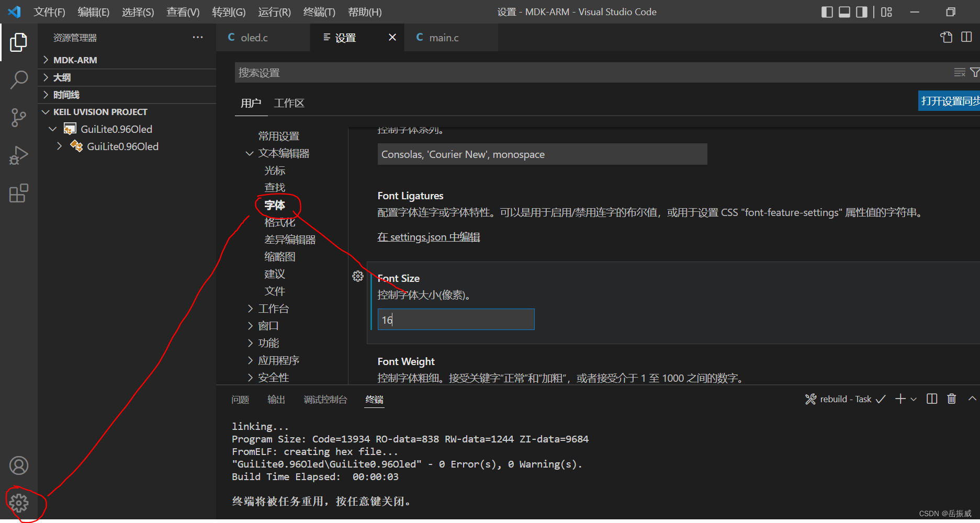Switch to 工作区 settings scope tab
Screen dimensions: 980x523
click(289, 103)
